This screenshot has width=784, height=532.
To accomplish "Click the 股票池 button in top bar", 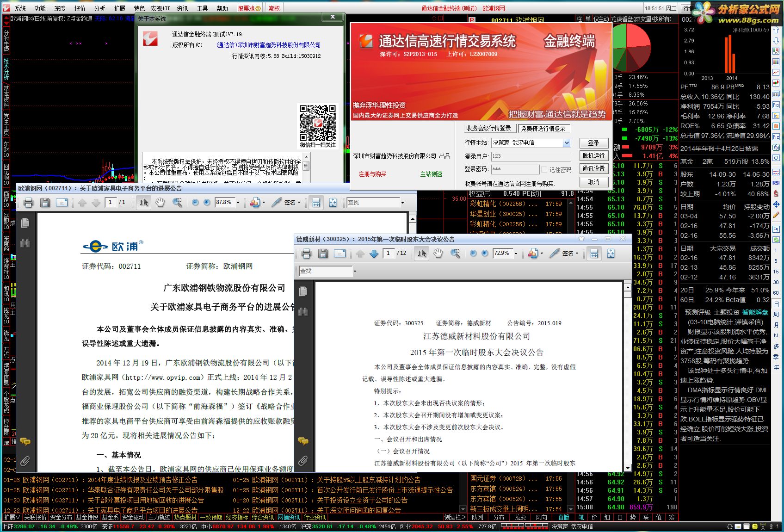I will [250, 8].
